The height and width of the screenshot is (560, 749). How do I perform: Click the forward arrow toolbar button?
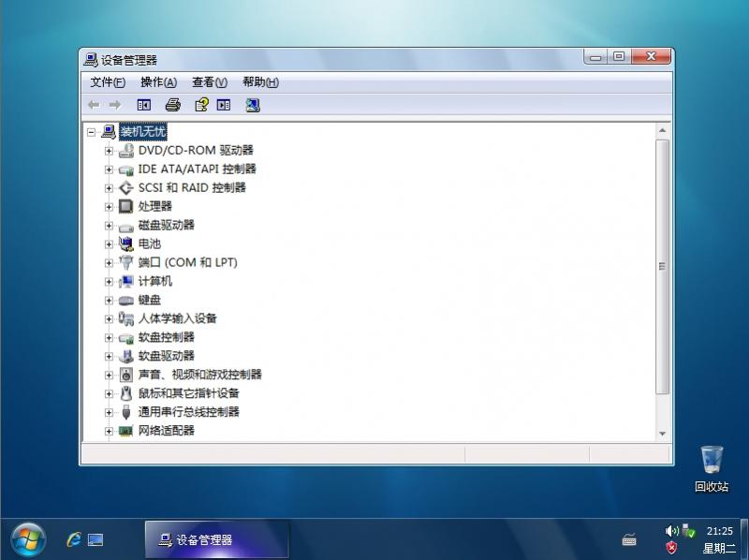[115, 105]
